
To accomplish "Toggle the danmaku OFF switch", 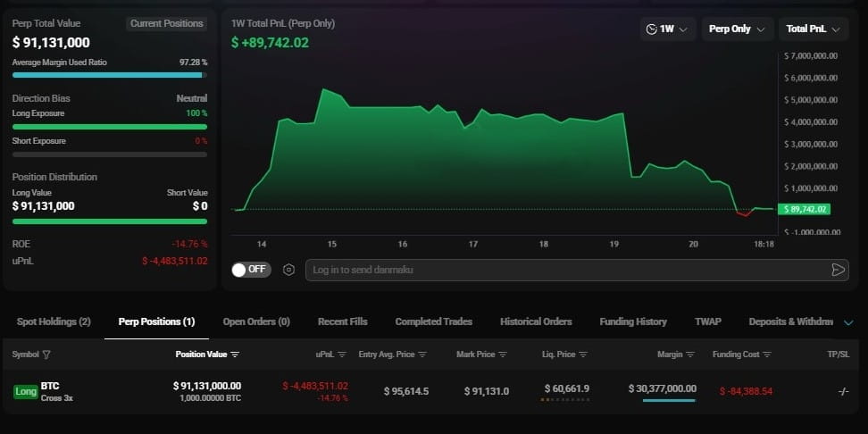I will 251,270.
